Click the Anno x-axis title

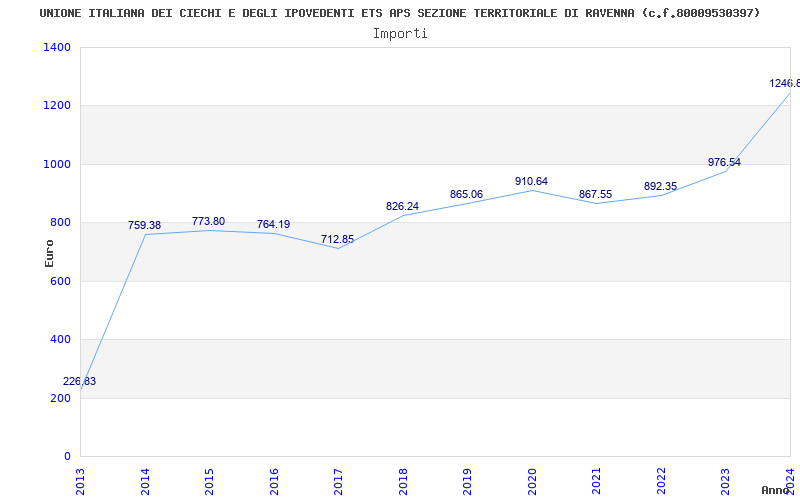pyautogui.click(x=775, y=490)
